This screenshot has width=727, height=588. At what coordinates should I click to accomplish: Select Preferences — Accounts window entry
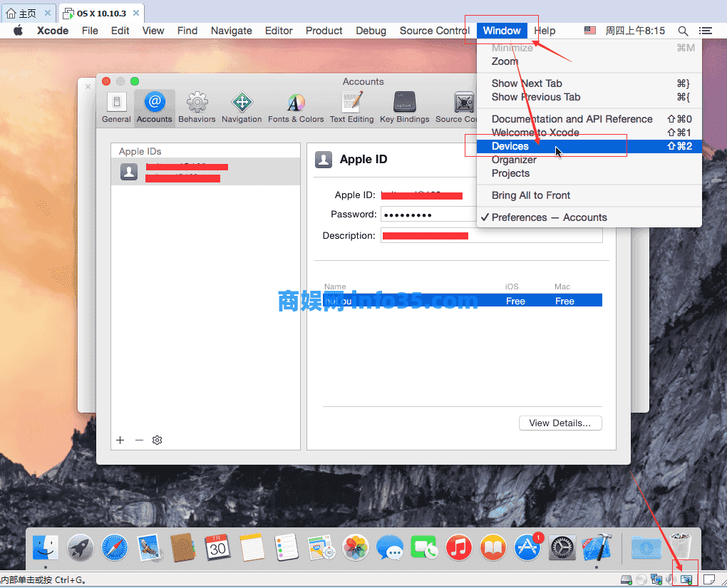point(589,217)
